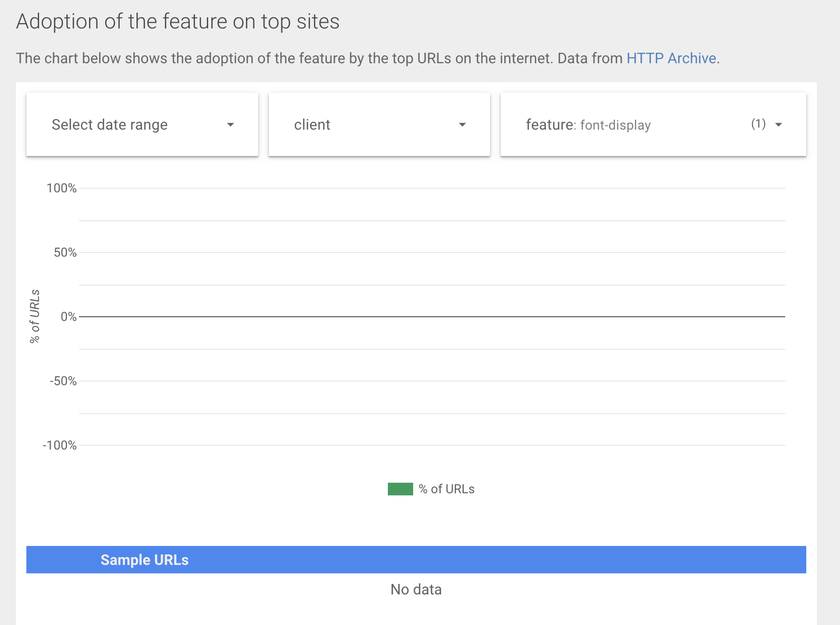Click the 'Adoption of the feature' heading
The image size is (840, 625).
tap(178, 22)
